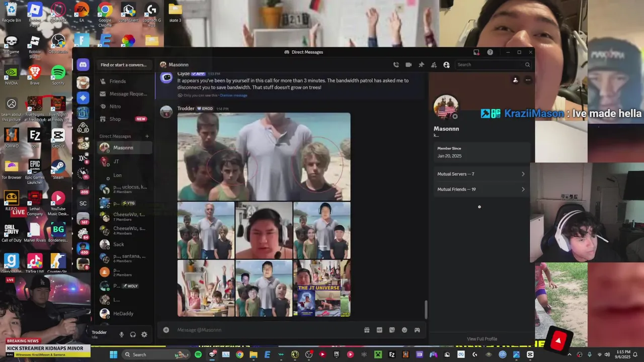
Task: Open Discord User Settings gear
Action: 144,334
